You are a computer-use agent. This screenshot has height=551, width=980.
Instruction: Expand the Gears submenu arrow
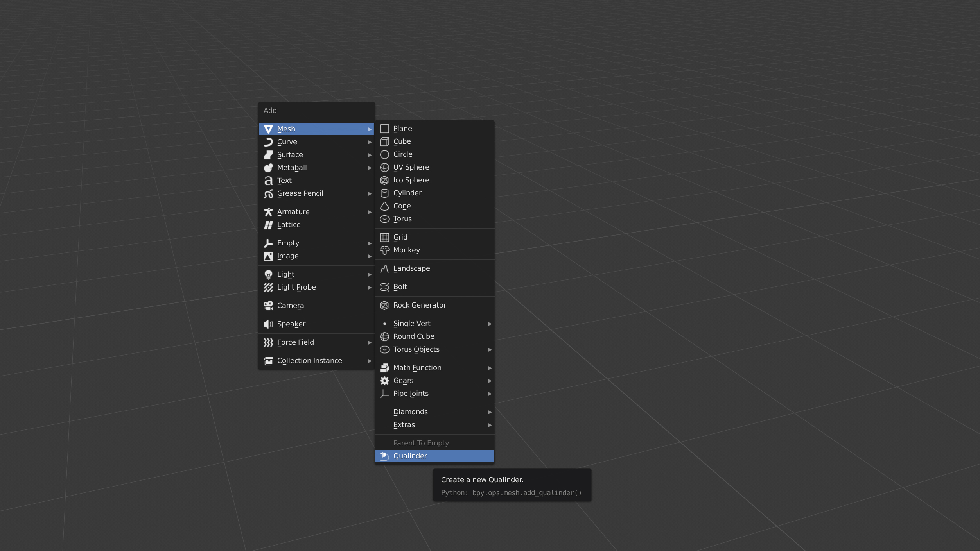click(489, 381)
